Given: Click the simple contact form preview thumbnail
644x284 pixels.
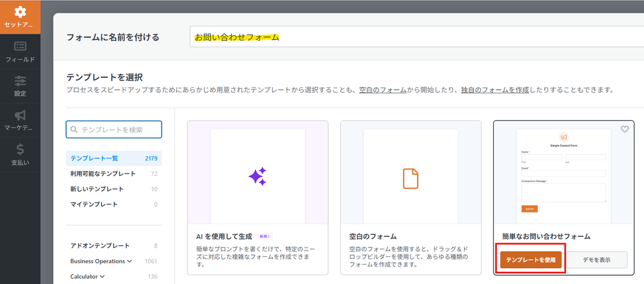Looking at the screenshot, I should point(563,177).
